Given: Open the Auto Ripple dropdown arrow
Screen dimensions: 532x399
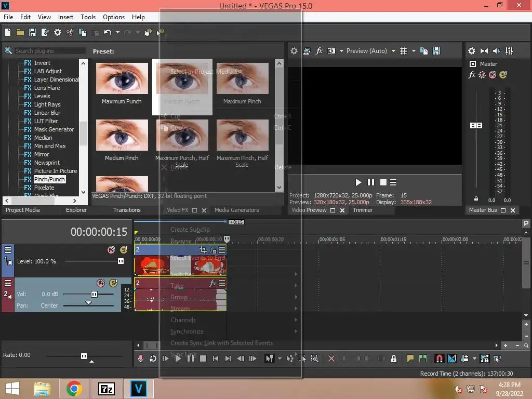Looking at the screenshot, I should 474,358.
